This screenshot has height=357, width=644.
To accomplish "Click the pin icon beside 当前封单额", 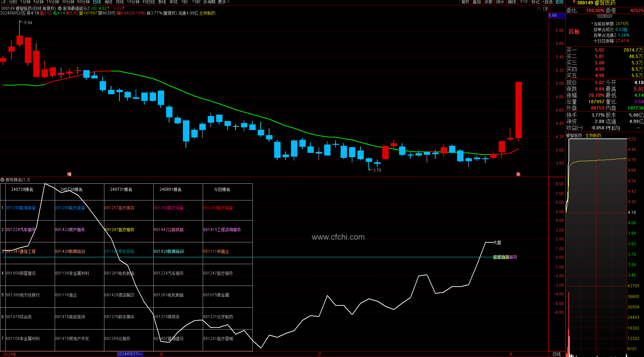I will 592,24.
